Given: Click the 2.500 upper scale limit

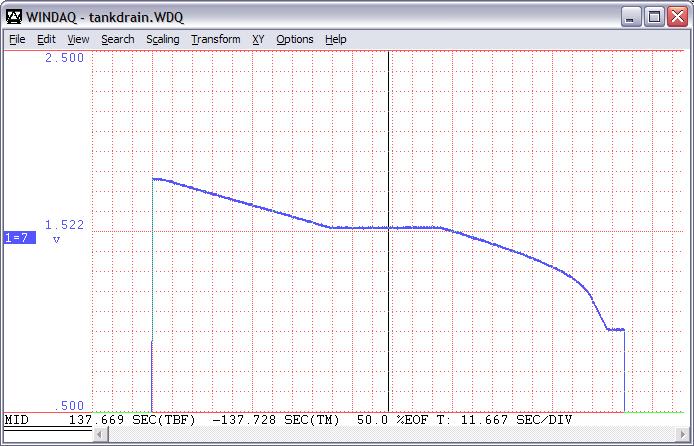Looking at the screenshot, I should [x=64, y=58].
